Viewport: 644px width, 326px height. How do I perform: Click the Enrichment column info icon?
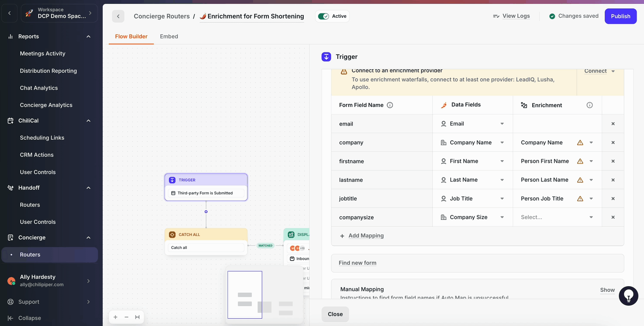coord(589,105)
